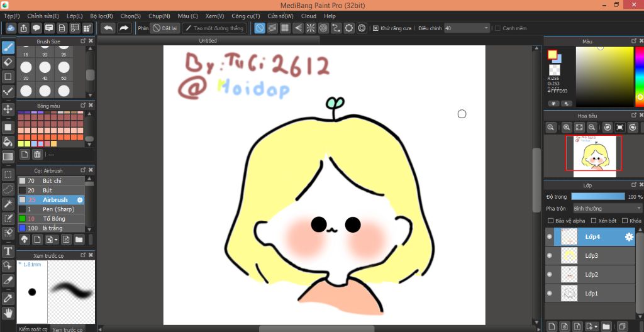Click the navigator canvas thumbnail
The height and width of the screenshot is (332, 644).
click(x=595, y=157)
